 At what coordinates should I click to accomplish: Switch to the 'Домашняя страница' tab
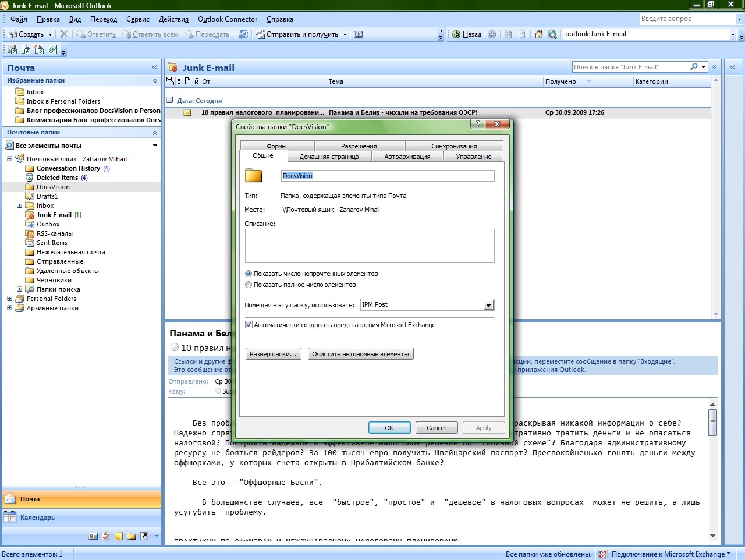[x=329, y=157]
